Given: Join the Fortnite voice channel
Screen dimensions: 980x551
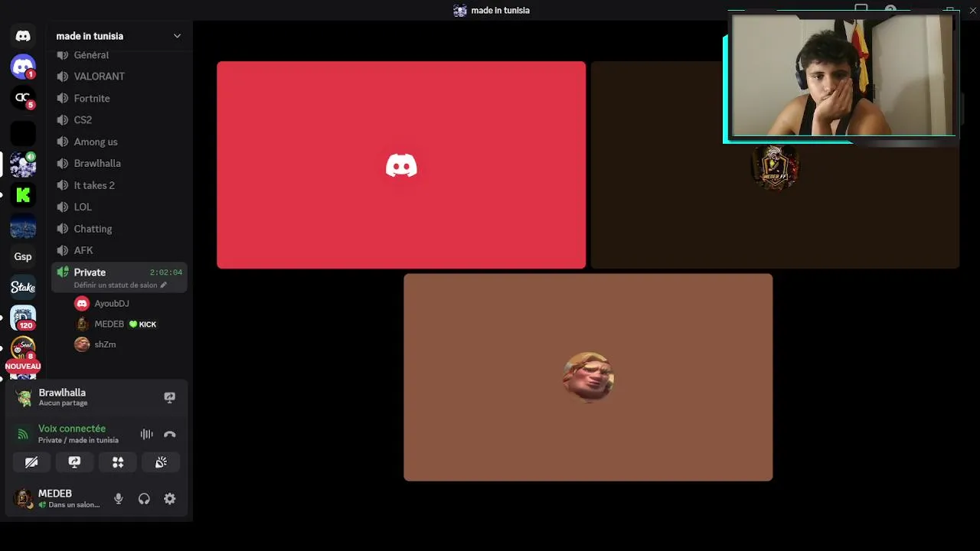Looking at the screenshot, I should (119, 98).
